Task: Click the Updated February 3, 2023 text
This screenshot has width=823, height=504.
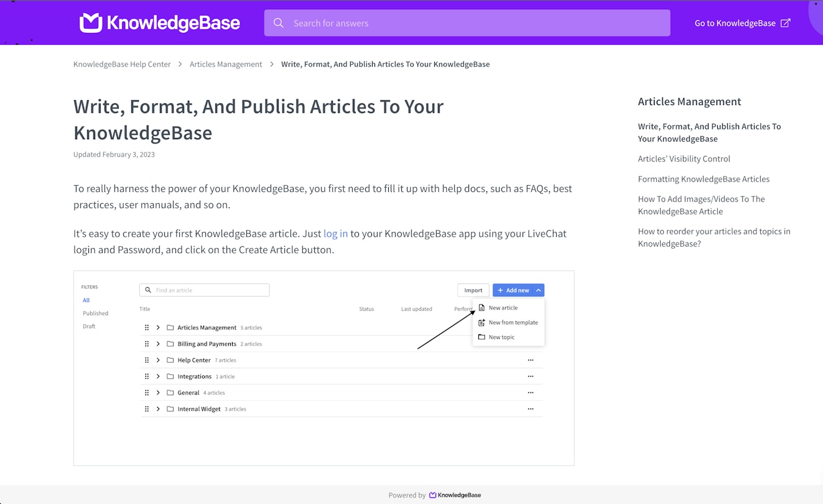Action: (114, 154)
